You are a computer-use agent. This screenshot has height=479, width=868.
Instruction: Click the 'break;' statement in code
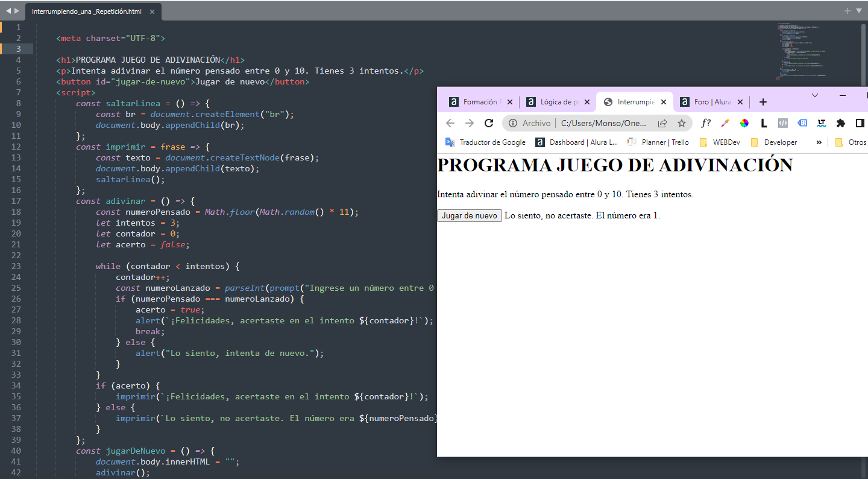(x=150, y=331)
